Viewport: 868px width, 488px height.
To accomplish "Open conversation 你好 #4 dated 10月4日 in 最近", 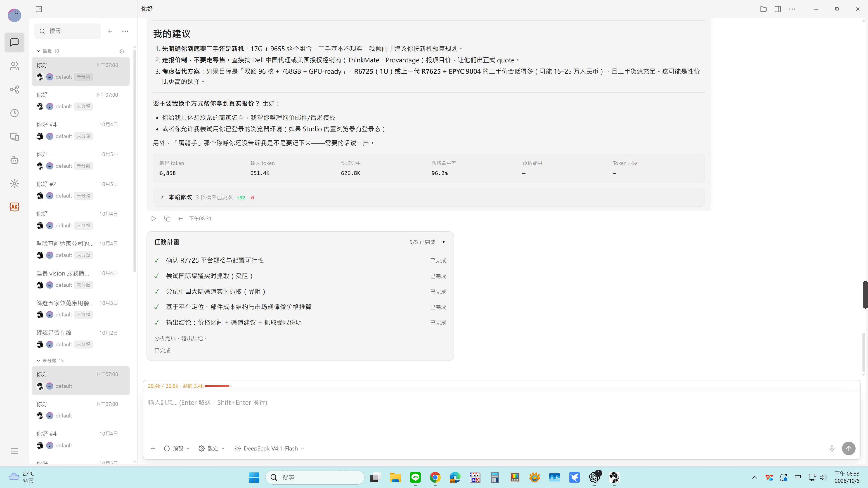I will click(80, 130).
